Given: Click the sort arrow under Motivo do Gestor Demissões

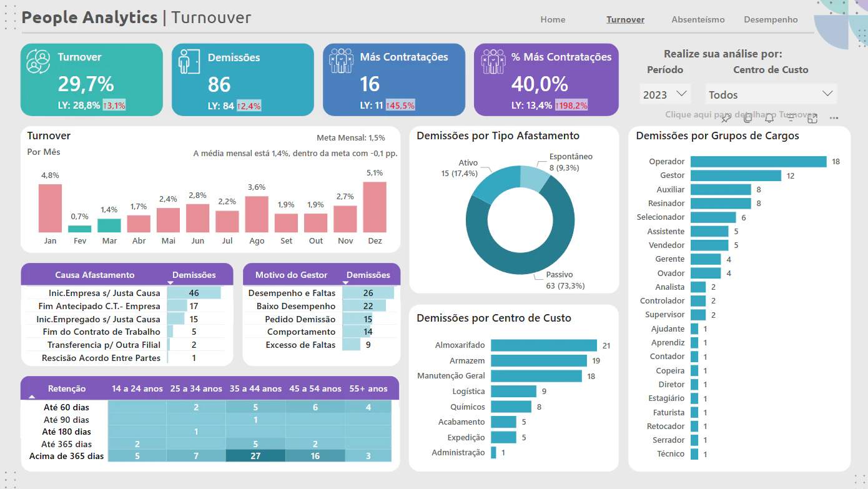Looking at the screenshot, I should pyautogui.click(x=345, y=283).
